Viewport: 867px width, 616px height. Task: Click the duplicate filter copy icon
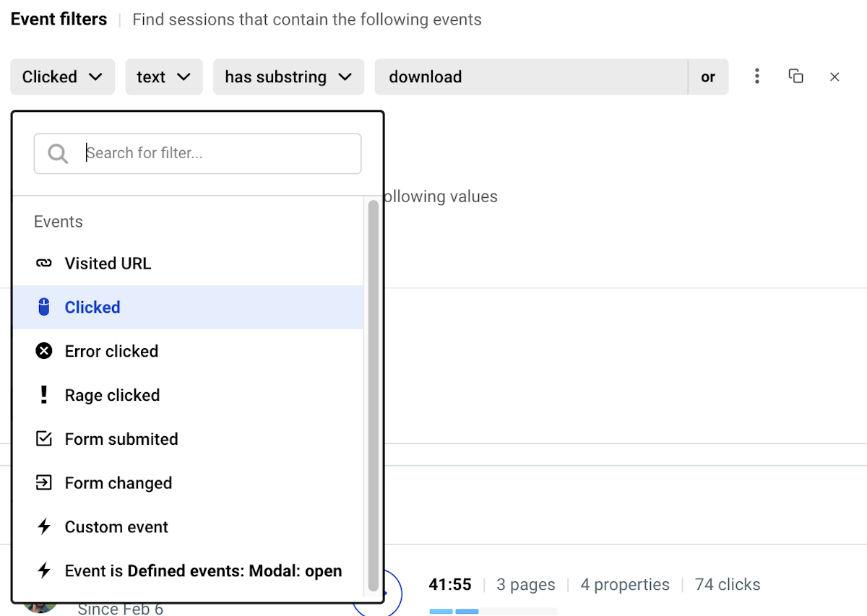click(x=795, y=77)
